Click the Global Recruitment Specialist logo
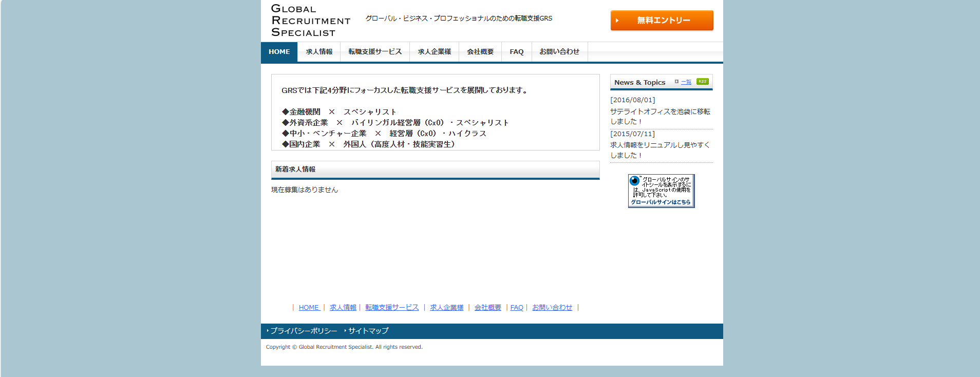This screenshot has width=980, height=377. [x=310, y=21]
